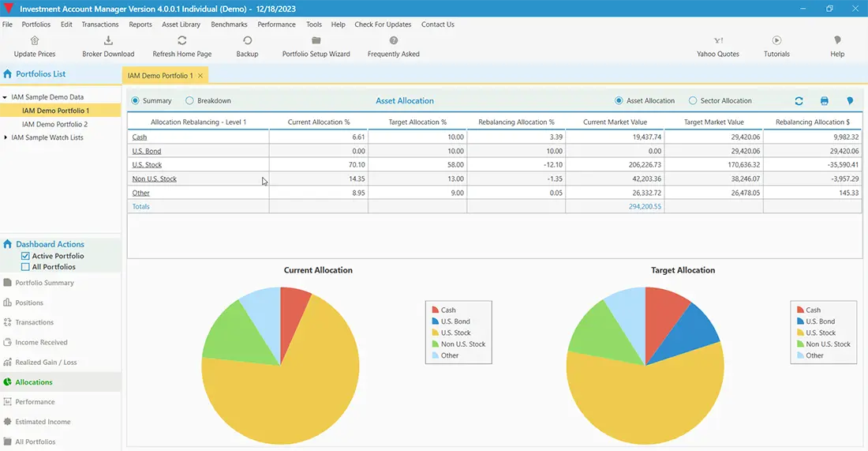The width and height of the screenshot is (868, 451).
Task: Choose the Sector Allocation radio option
Action: (693, 101)
